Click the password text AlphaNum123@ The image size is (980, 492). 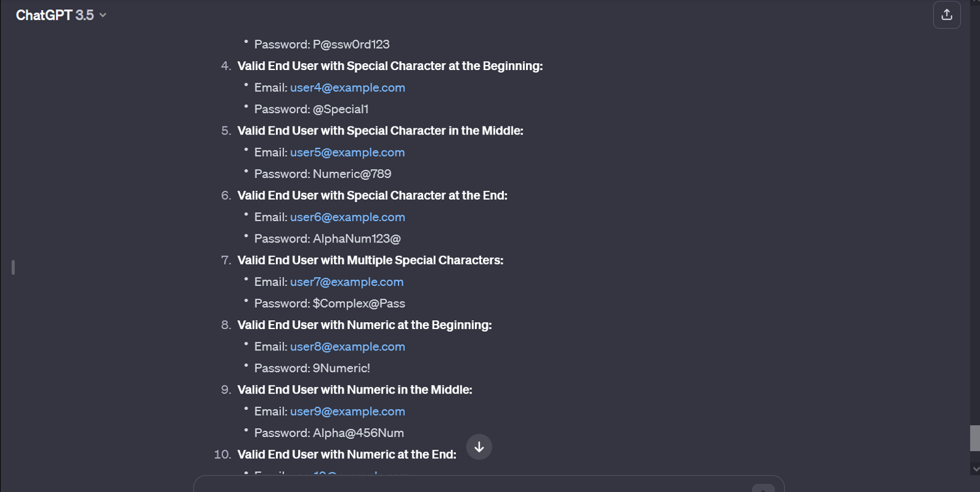[357, 239]
